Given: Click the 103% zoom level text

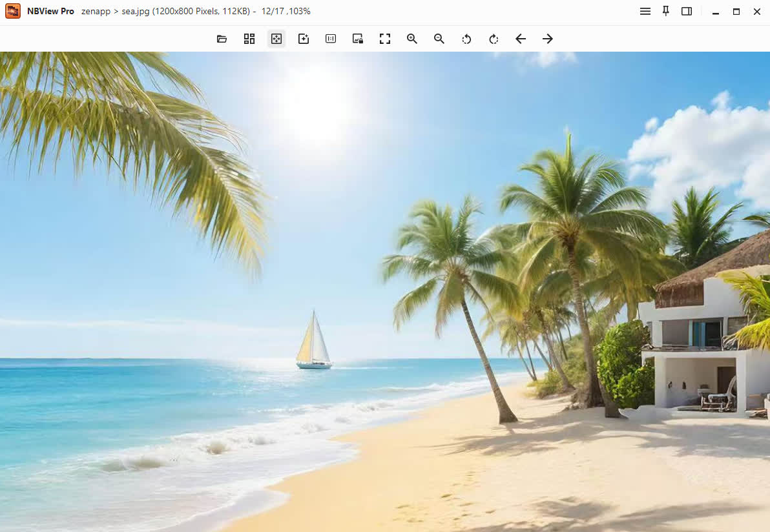Looking at the screenshot, I should click(x=300, y=11).
